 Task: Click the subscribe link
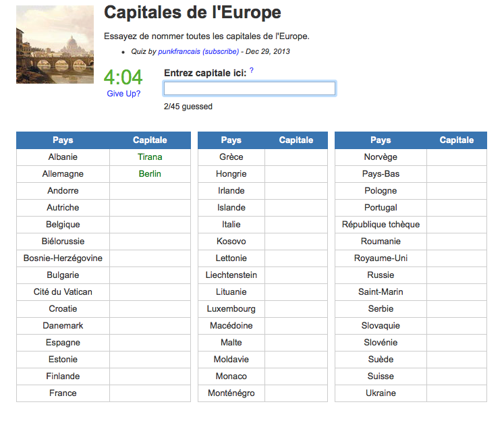221,51
